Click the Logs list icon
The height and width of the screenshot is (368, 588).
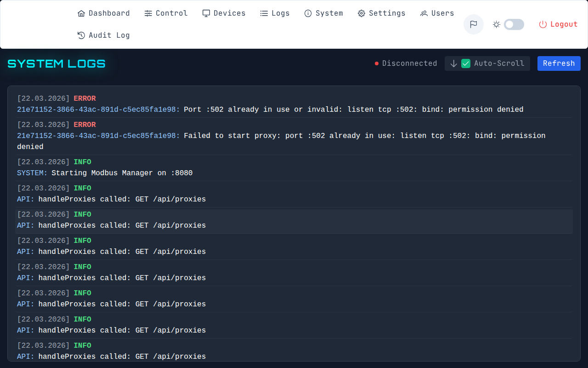click(264, 13)
